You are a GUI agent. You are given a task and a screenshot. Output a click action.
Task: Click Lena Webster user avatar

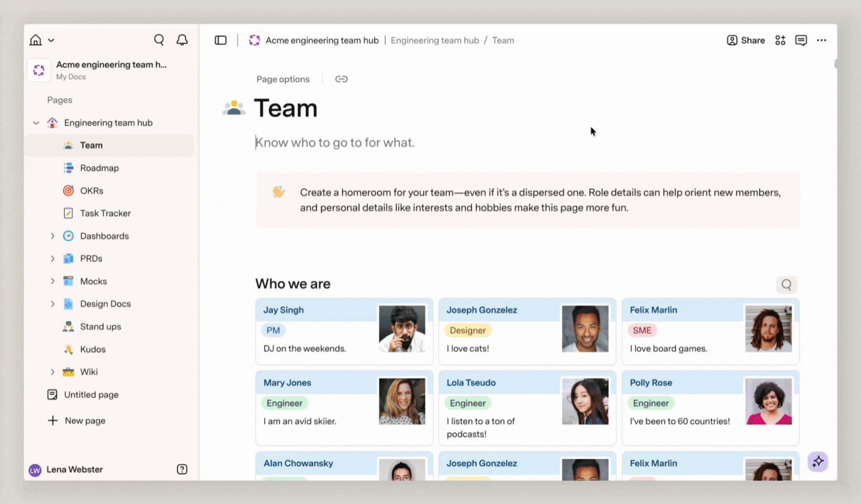point(35,470)
